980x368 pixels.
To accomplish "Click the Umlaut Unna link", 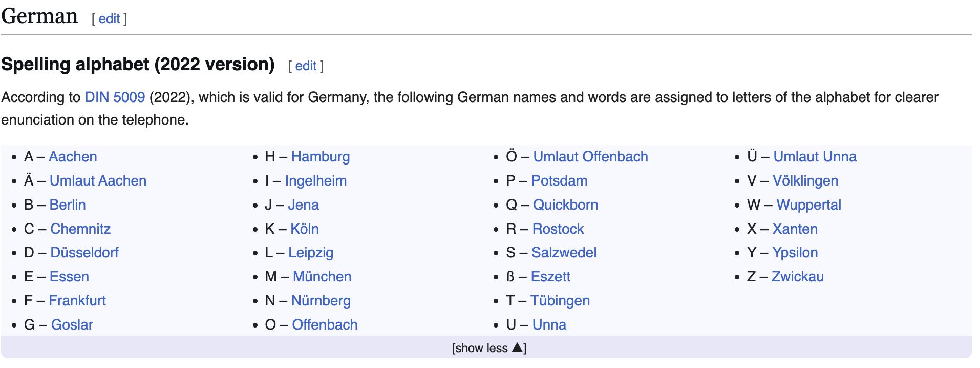I will [815, 157].
